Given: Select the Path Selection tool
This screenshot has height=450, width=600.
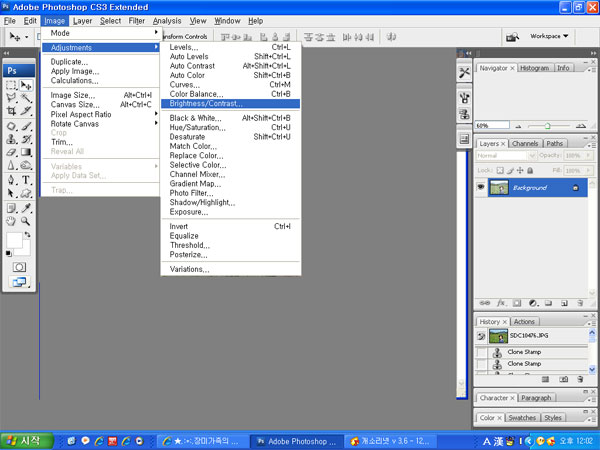Looking at the screenshot, I should (11, 193).
